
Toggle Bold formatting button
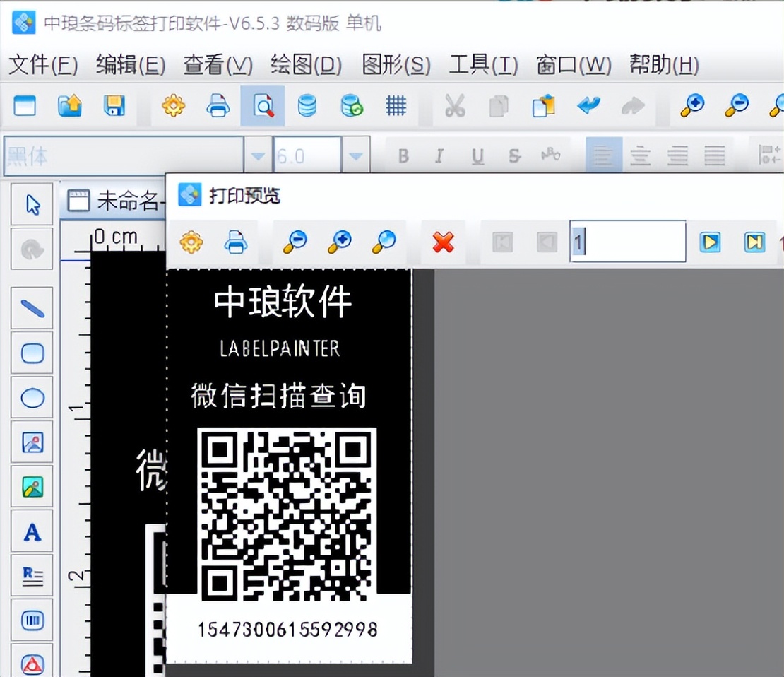(403, 156)
